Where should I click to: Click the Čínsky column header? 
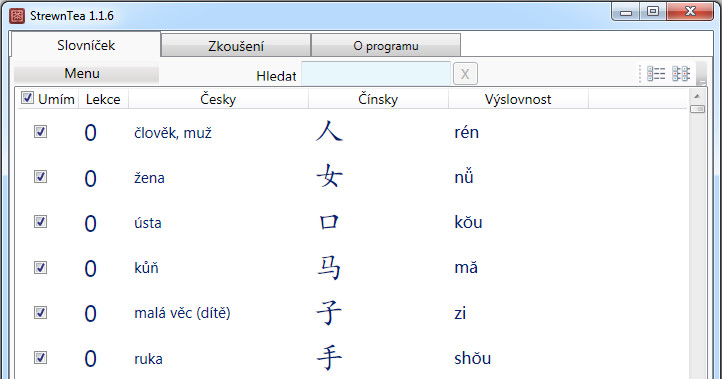coord(378,99)
